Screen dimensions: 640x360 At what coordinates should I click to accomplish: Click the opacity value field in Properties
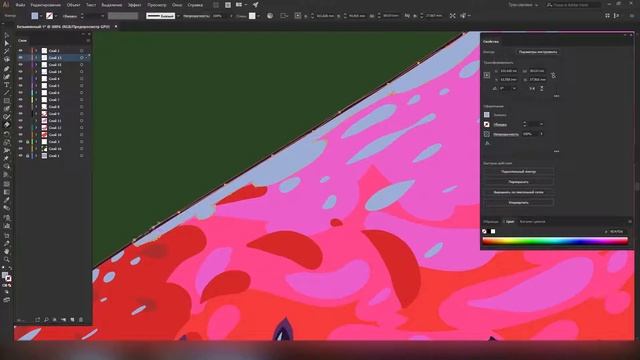coord(529,134)
